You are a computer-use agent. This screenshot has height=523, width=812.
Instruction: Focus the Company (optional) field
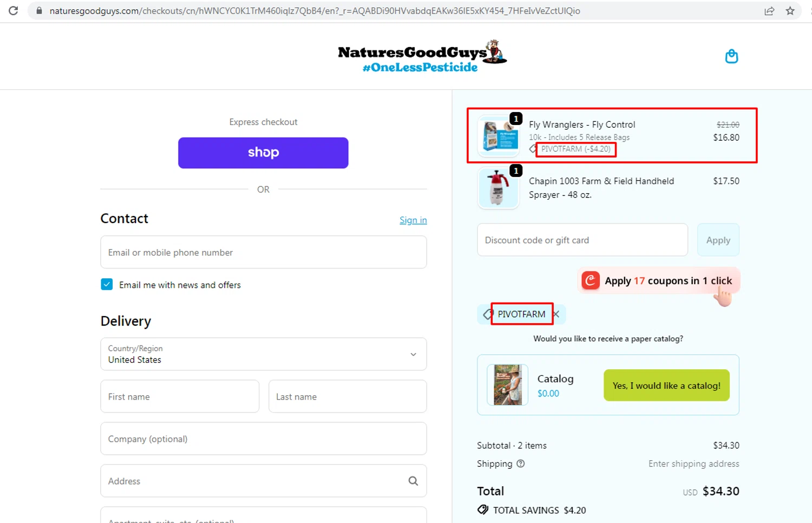(263, 439)
